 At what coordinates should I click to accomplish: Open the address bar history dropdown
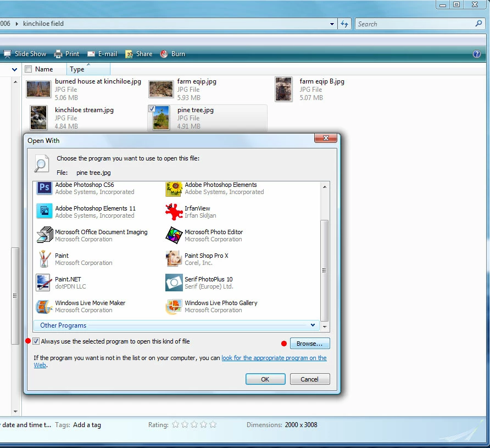point(332,24)
